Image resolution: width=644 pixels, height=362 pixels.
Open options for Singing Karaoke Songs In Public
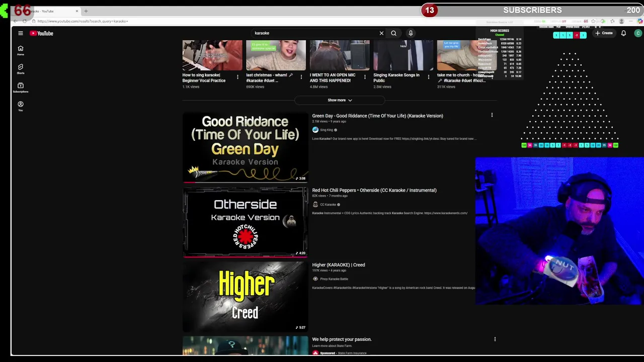click(x=429, y=77)
